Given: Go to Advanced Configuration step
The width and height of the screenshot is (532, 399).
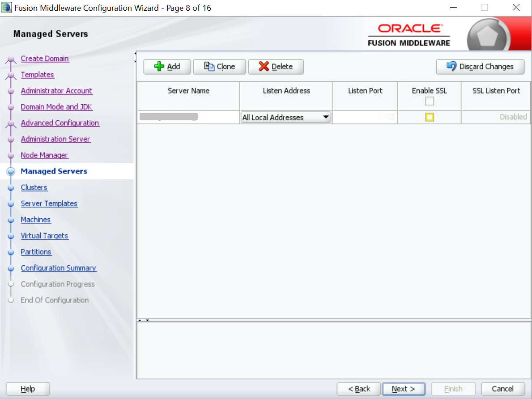Looking at the screenshot, I should (60, 123).
